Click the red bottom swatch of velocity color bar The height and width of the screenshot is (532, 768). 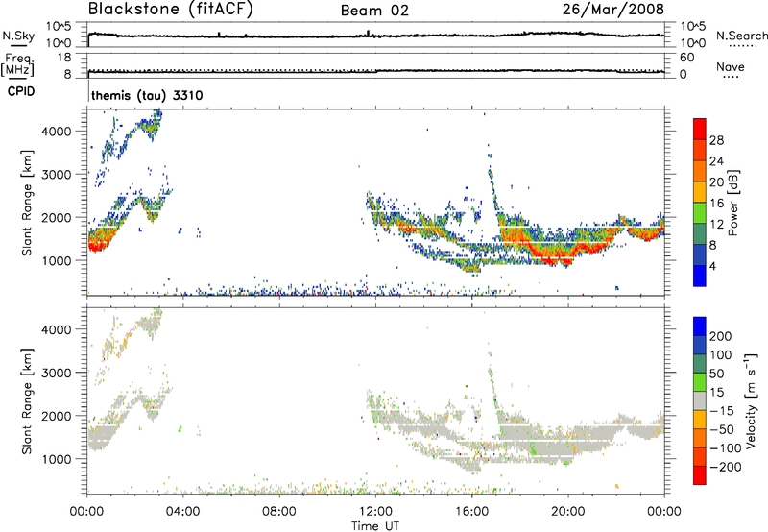(x=700, y=475)
